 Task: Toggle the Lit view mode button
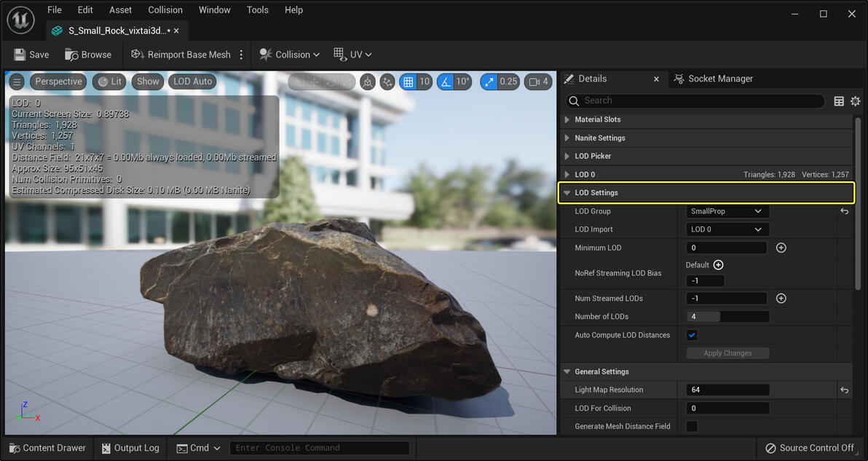[110, 82]
